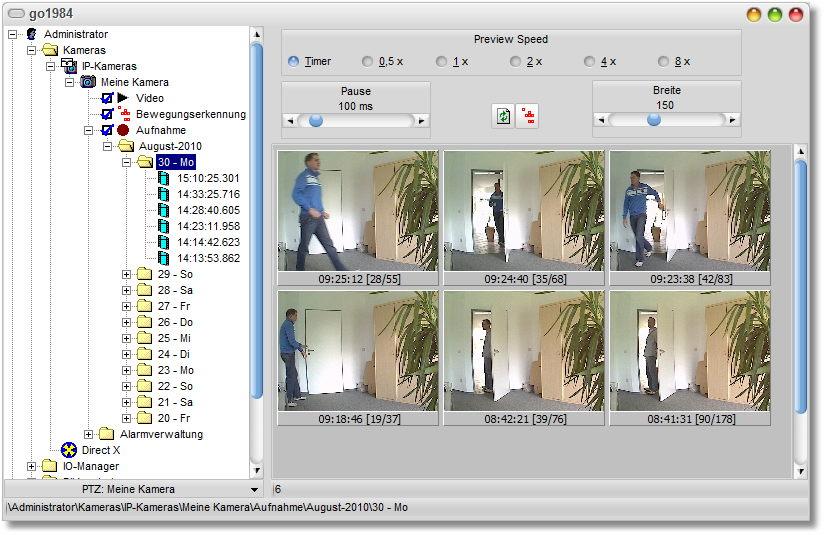824x535 pixels.
Task: Click film icon of recording 14:33:25.716
Action: [x=164, y=194]
